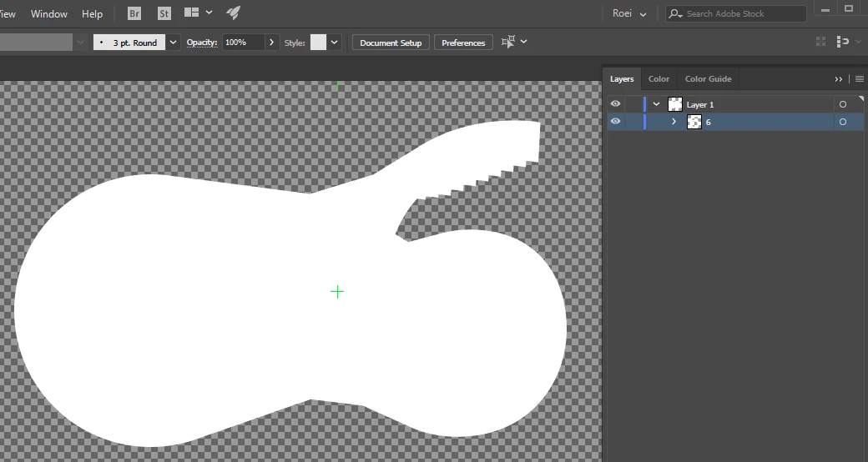The width and height of the screenshot is (868, 462).
Task: Click the Preferences button
Action: (x=463, y=43)
